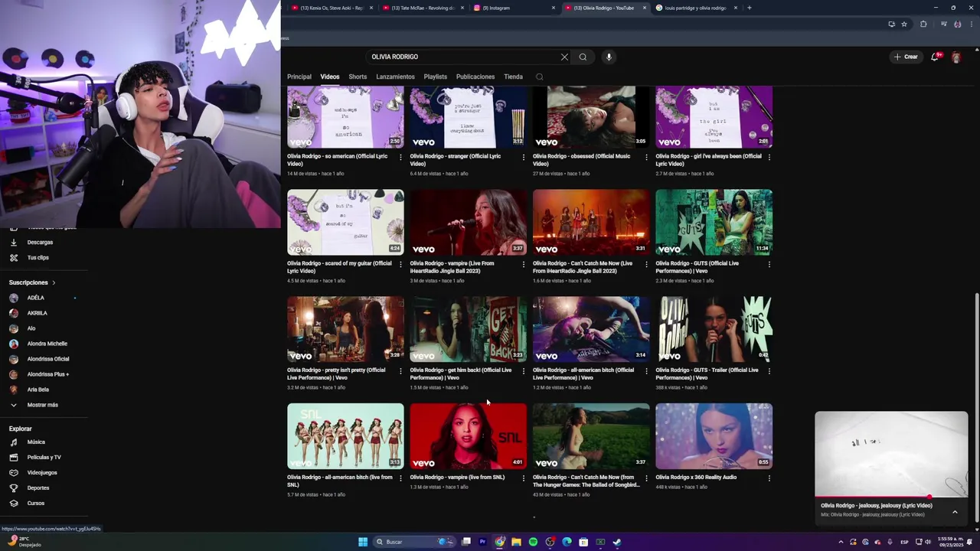
Task: Open Can't Catch Me Now Hunger Games title
Action: (x=586, y=481)
